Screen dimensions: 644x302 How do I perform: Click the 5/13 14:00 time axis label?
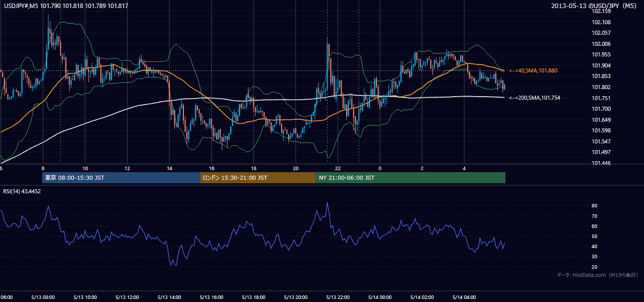169,297
